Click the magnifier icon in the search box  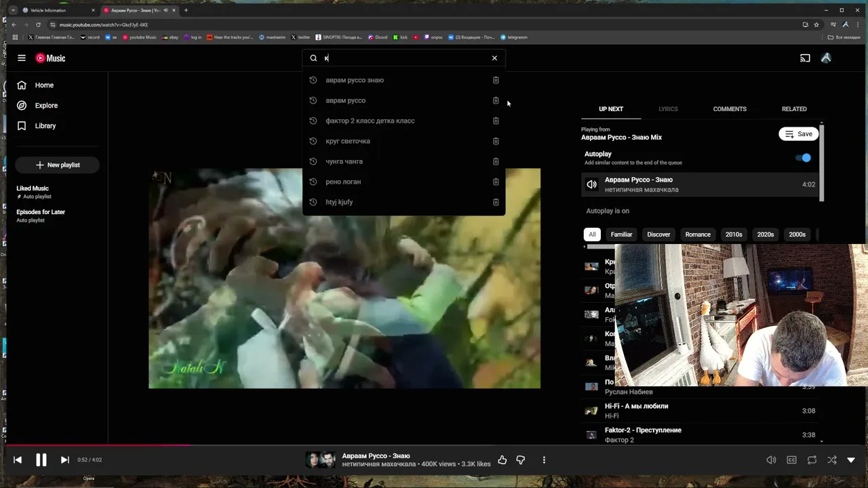pos(313,58)
